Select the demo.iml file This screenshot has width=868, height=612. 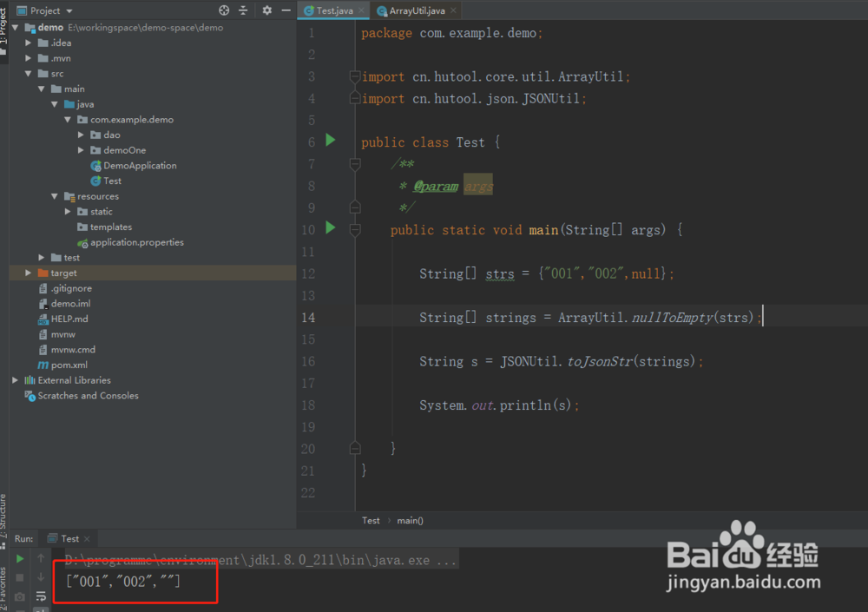point(64,304)
